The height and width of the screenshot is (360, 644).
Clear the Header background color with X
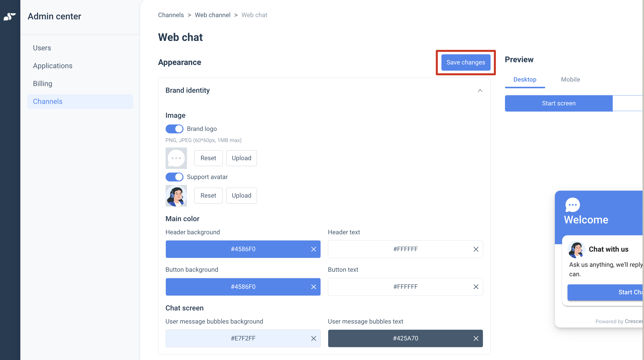coord(314,249)
